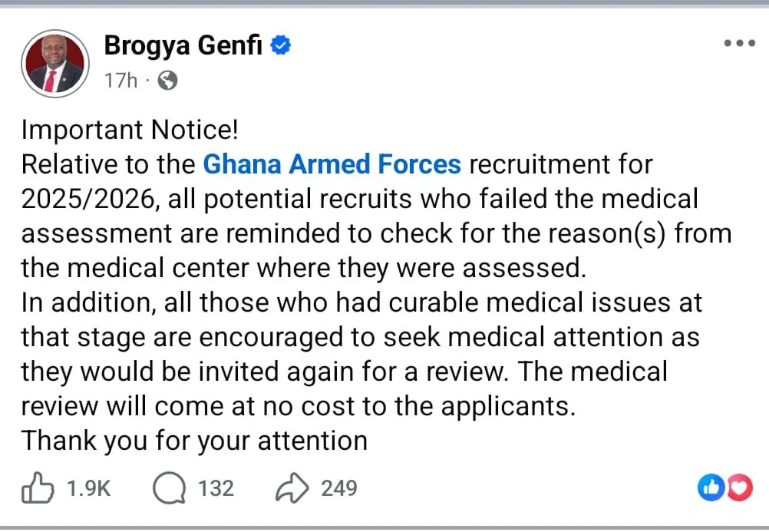Click the blue verified badge

click(x=282, y=46)
